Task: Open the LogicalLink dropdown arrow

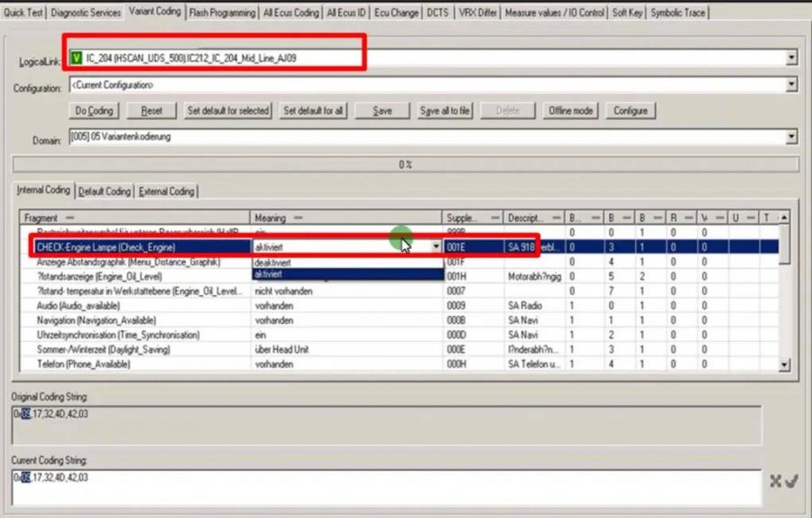Action: pos(791,58)
